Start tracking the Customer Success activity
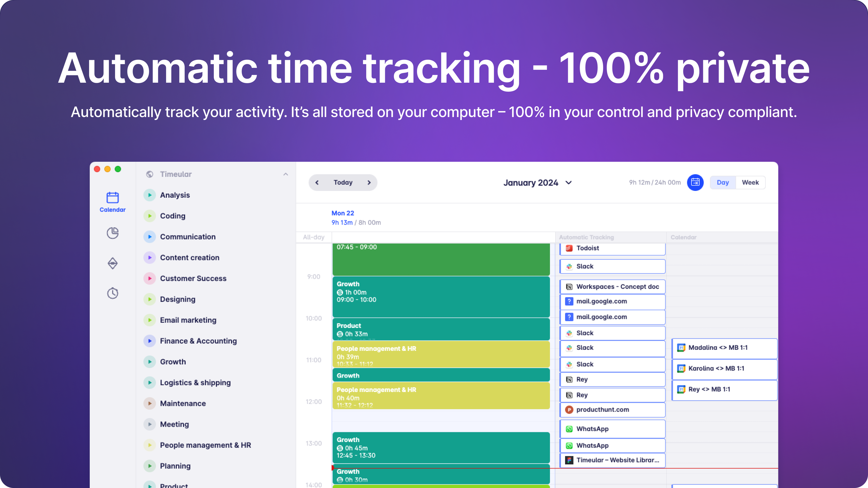This screenshot has width=868, height=488. pyautogui.click(x=150, y=279)
